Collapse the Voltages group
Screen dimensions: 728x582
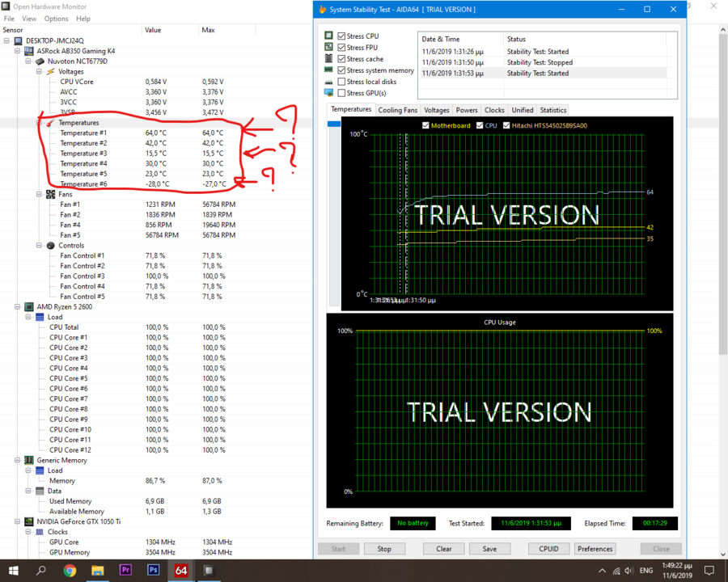pos(39,71)
